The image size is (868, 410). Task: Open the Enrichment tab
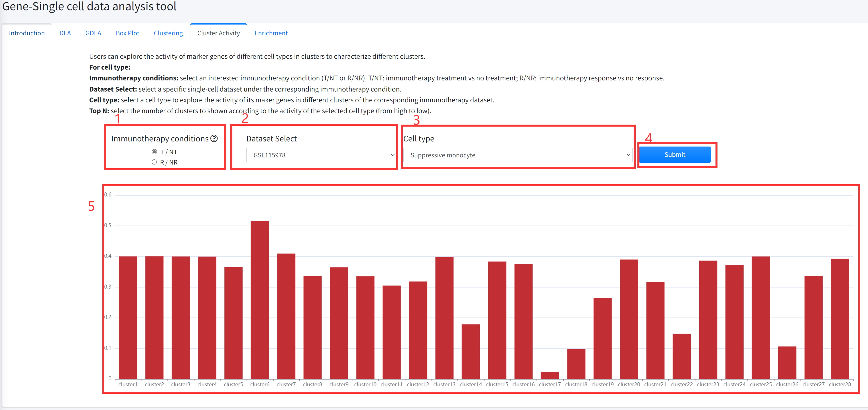(x=271, y=33)
